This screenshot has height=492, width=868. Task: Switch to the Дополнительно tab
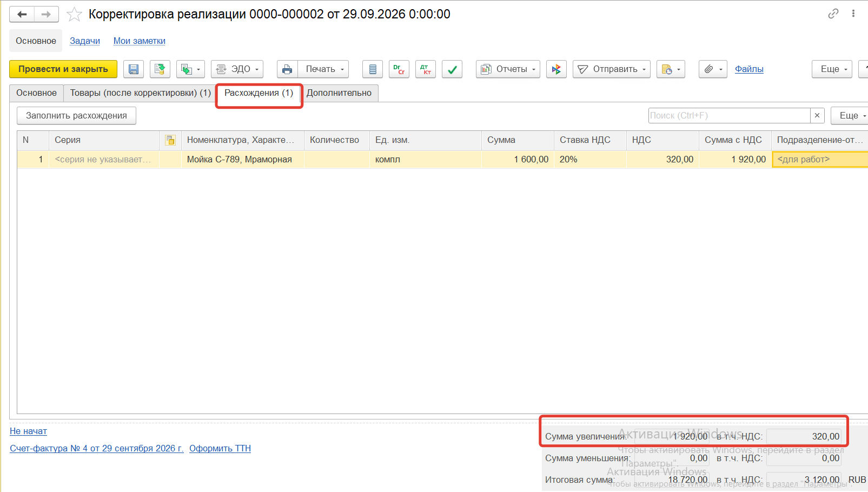click(339, 93)
